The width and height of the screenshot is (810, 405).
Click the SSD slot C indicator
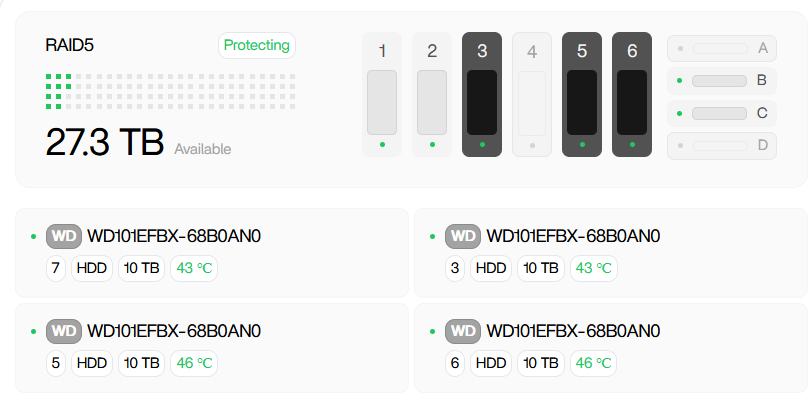(722, 113)
